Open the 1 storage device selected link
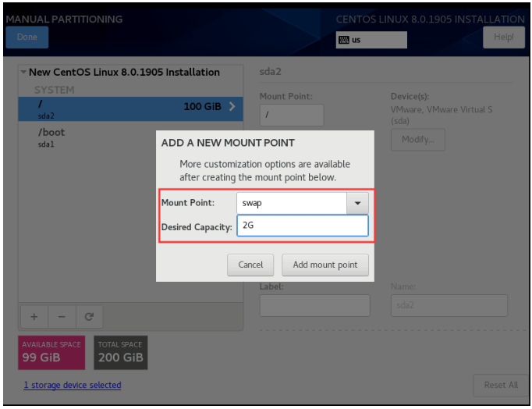The image size is (532, 409). click(x=72, y=385)
